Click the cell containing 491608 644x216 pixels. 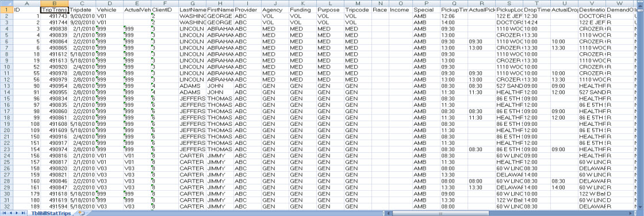54,124
